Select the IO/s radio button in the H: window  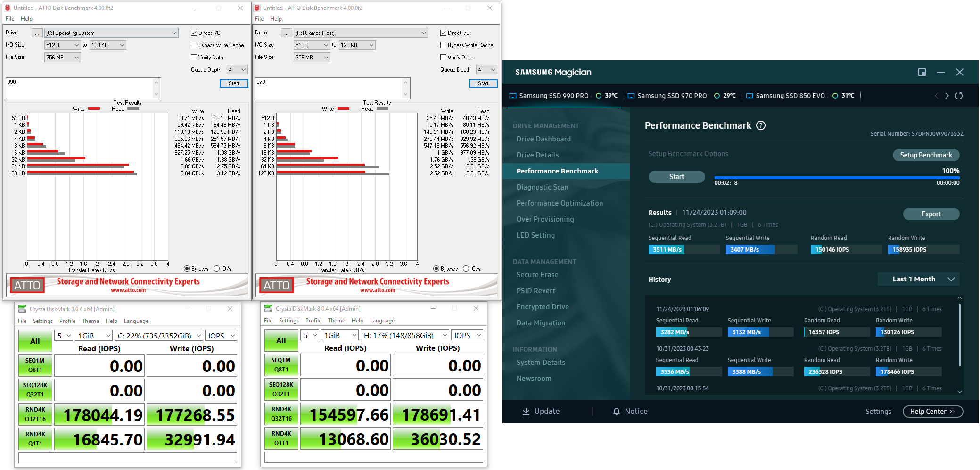[466, 268]
